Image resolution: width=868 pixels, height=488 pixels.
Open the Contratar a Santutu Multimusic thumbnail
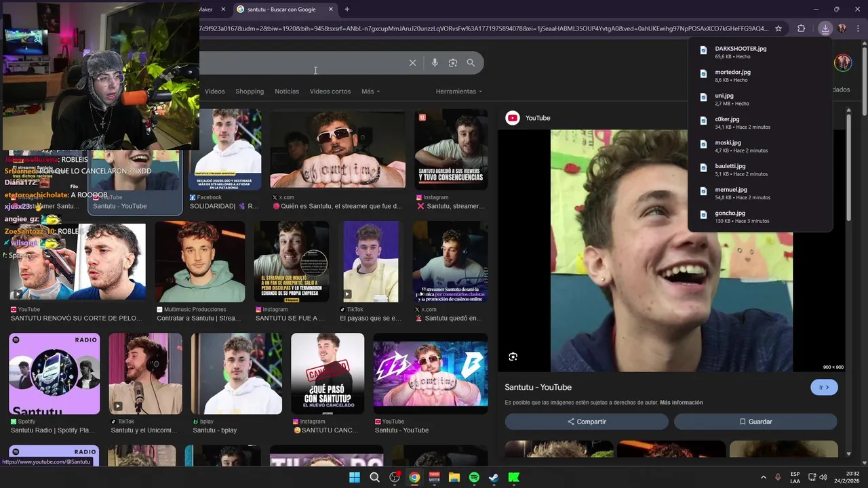pos(199,262)
